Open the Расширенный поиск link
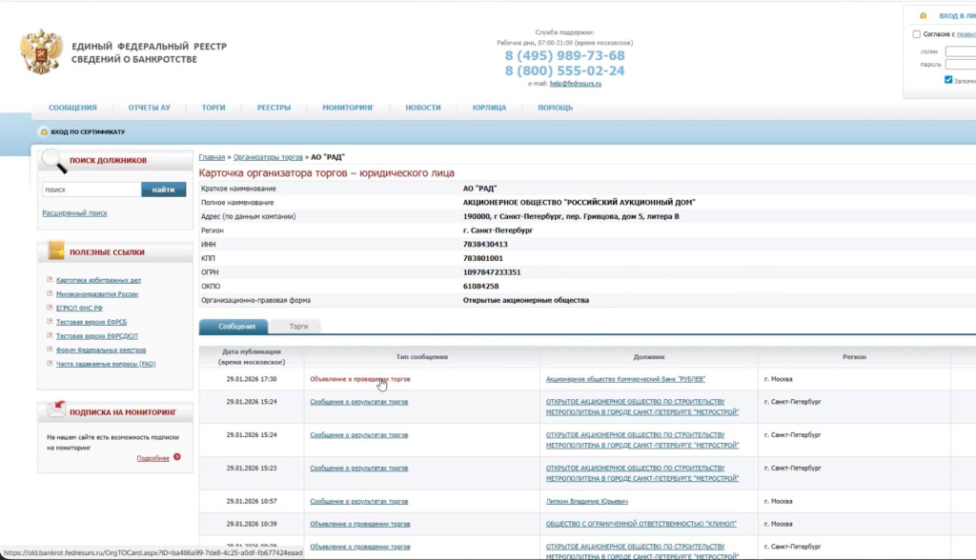976x560 pixels. (74, 213)
